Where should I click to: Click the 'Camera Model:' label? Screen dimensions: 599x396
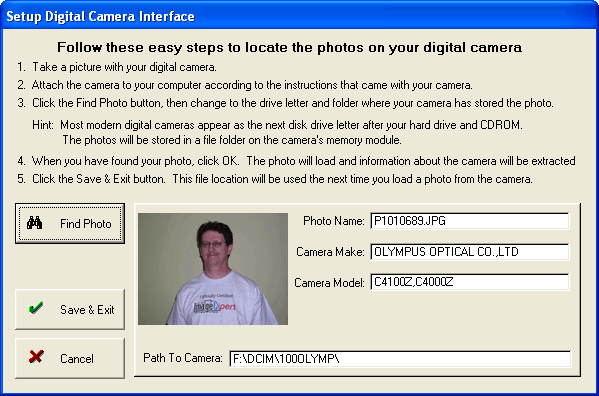pyautogui.click(x=329, y=283)
